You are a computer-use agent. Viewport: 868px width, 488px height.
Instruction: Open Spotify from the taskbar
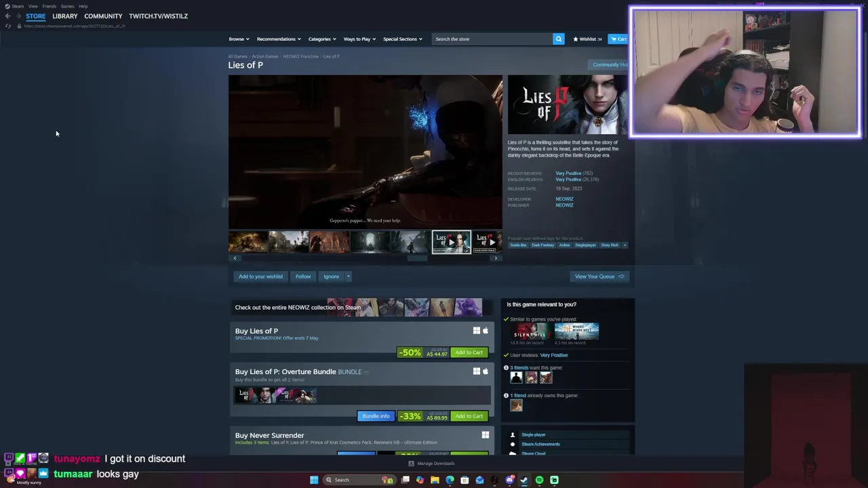tap(539, 480)
